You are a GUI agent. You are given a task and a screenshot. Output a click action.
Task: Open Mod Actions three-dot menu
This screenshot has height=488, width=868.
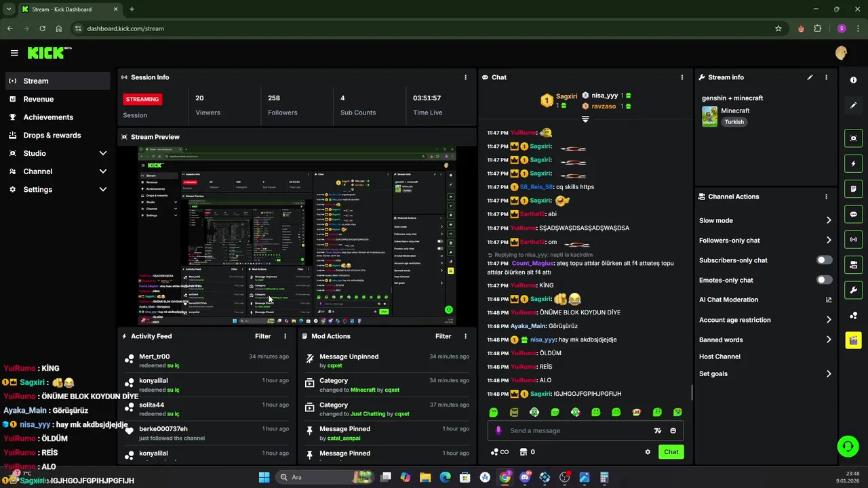[465, 336]
